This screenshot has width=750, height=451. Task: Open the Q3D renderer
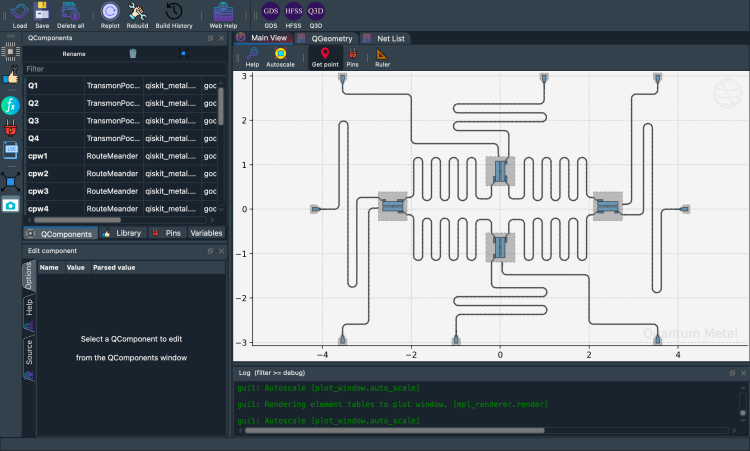coord(316,14)
